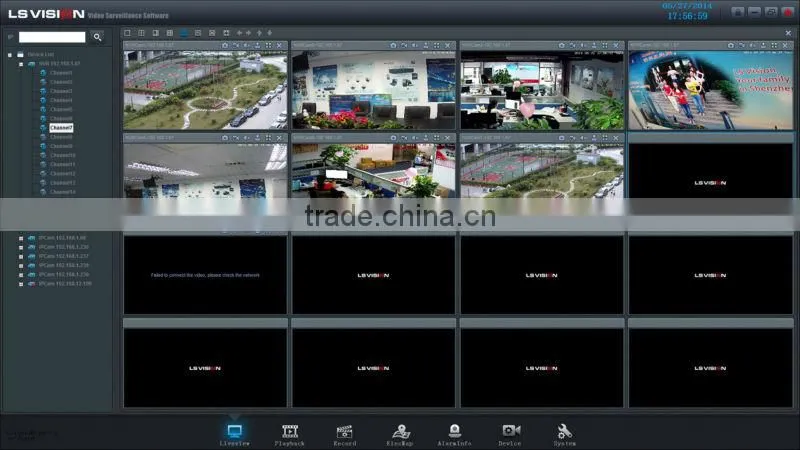800x450 pixels.
Task: Expand the fourth IPCam node in tree
Action: 21,266
